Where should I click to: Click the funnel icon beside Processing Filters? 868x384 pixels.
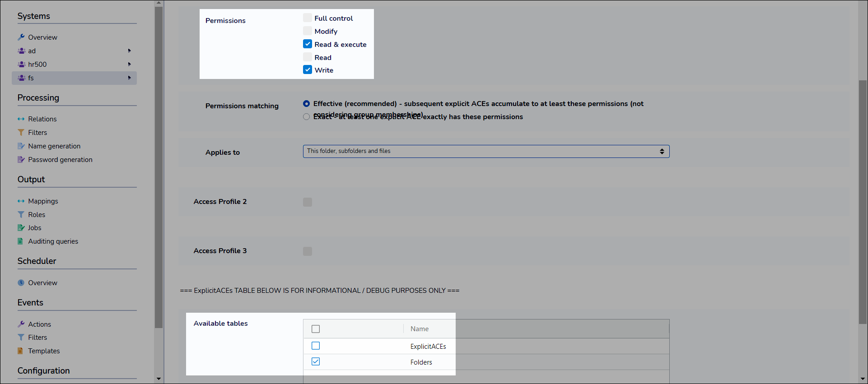(x=21, y=132)
